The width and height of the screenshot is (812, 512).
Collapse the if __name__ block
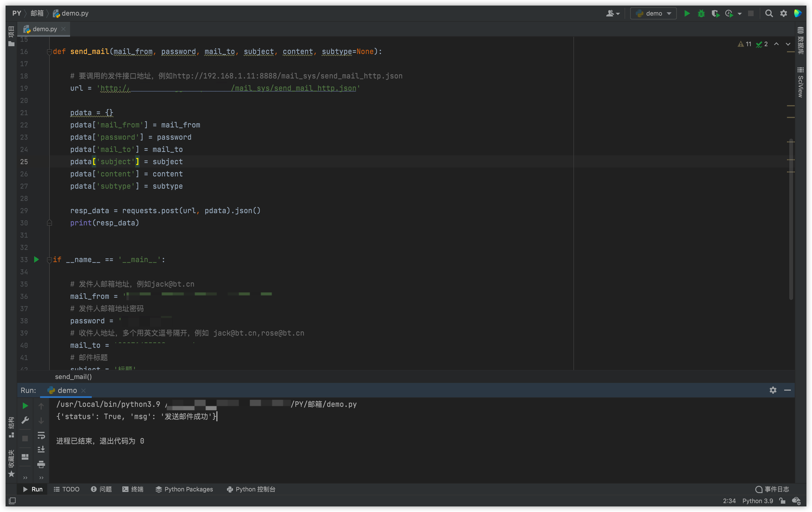[49, 260]
